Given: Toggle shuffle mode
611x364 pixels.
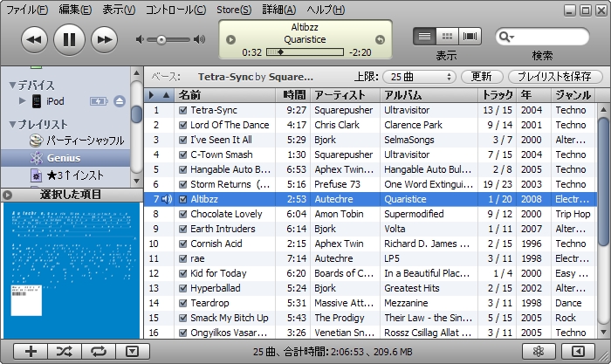Looking at the screenshot, I should point(65,352).
